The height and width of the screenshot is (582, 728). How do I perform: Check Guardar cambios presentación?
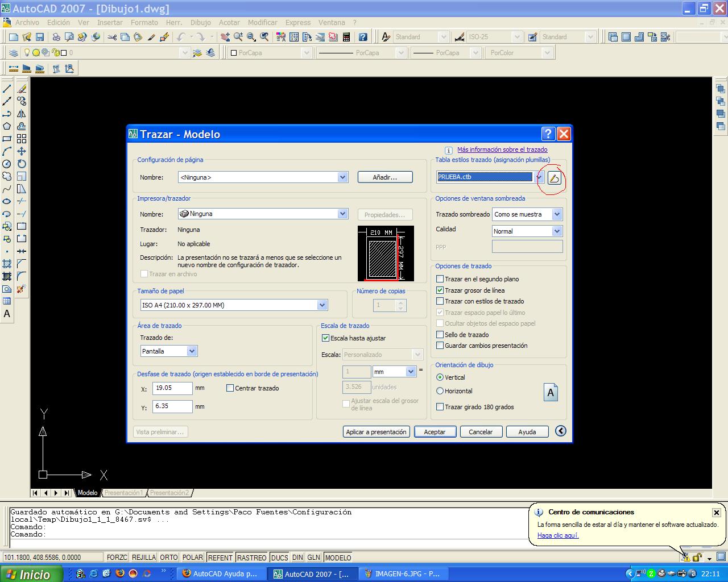coord(440,346)
